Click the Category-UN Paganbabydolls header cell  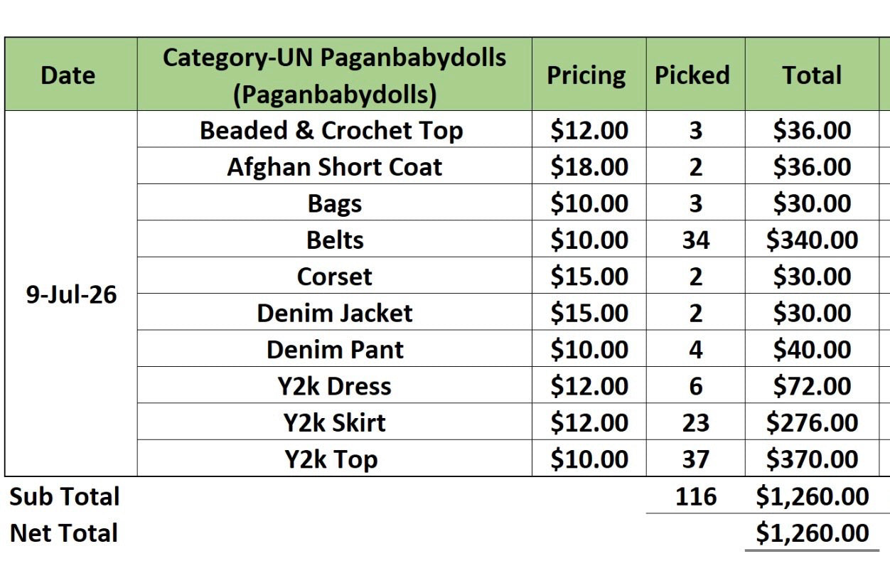coord(334,75)
